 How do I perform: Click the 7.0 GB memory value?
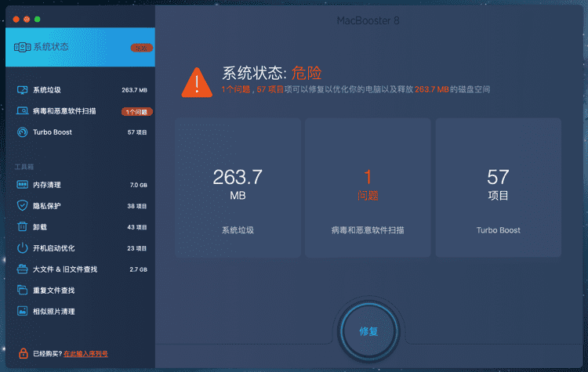[x=138, y=185]
